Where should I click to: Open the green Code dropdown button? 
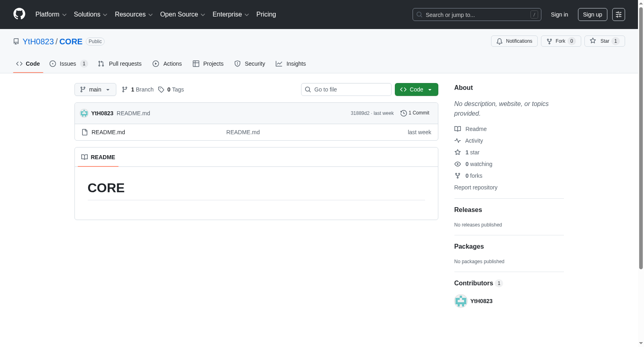[x=417, y=89]
